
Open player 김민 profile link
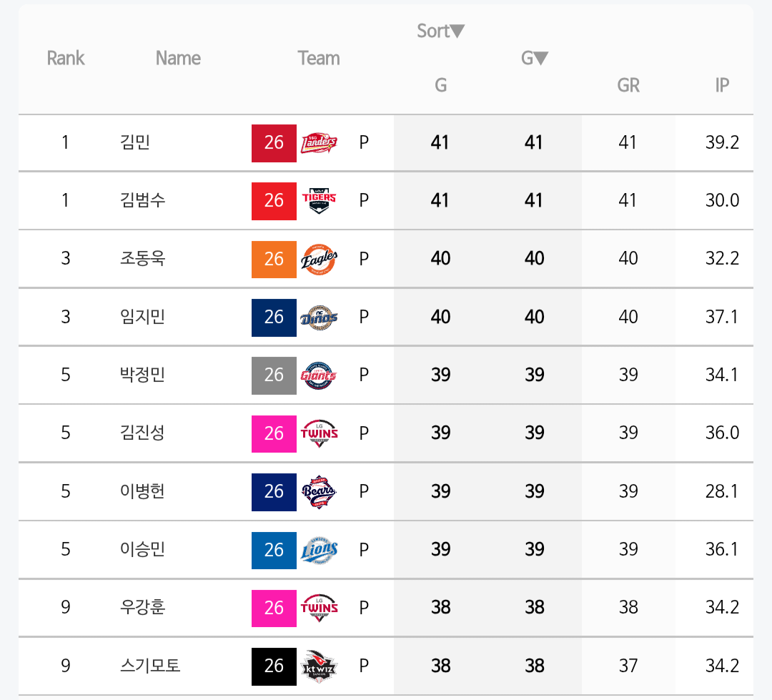(x=135, y=142)
